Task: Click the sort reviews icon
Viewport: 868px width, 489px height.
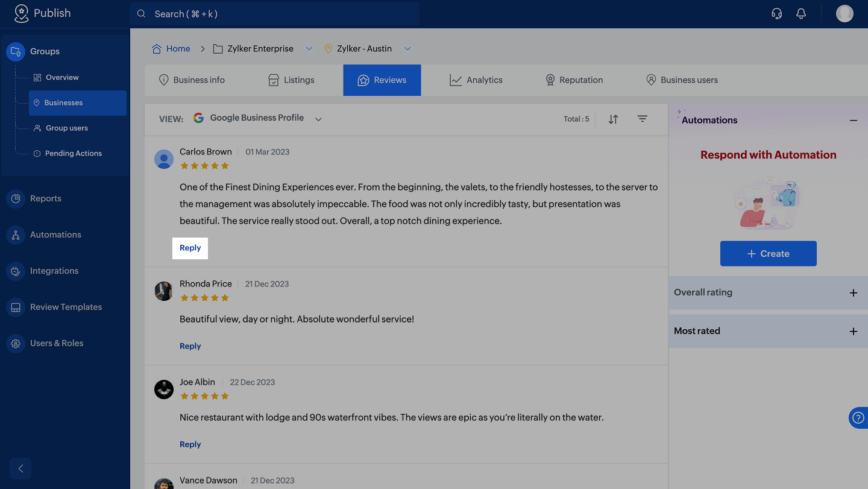Action: point(613,119)
